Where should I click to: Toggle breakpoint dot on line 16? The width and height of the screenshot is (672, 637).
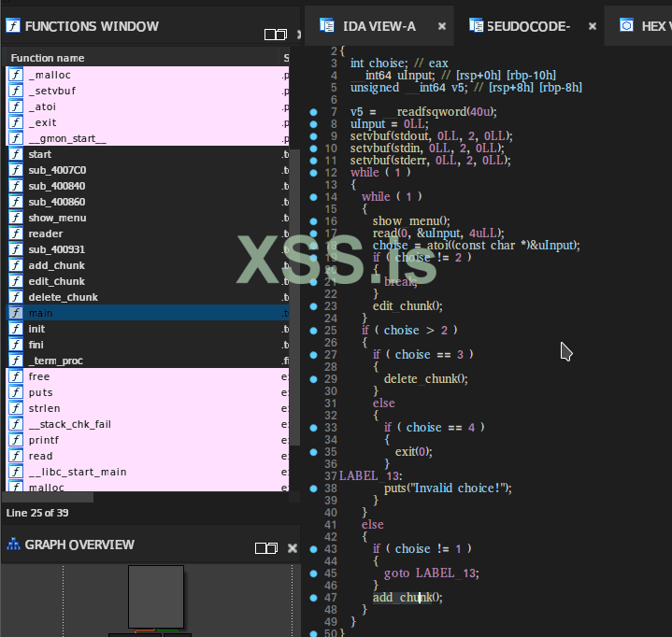[x=313, y=221]
